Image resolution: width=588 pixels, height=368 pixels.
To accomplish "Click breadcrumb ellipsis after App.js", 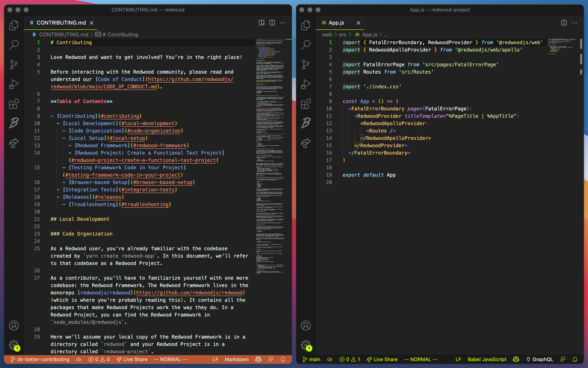I will click(386, 35).
